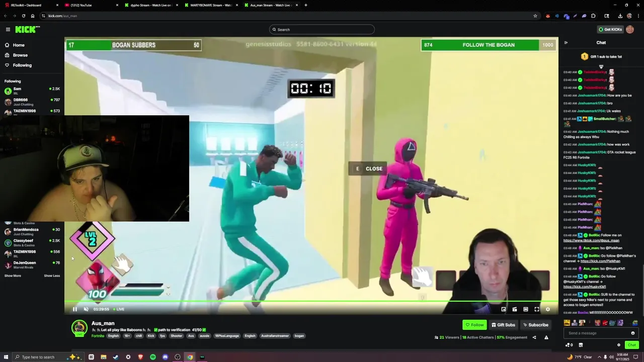Open the video player settings gear

coord(548,309)
